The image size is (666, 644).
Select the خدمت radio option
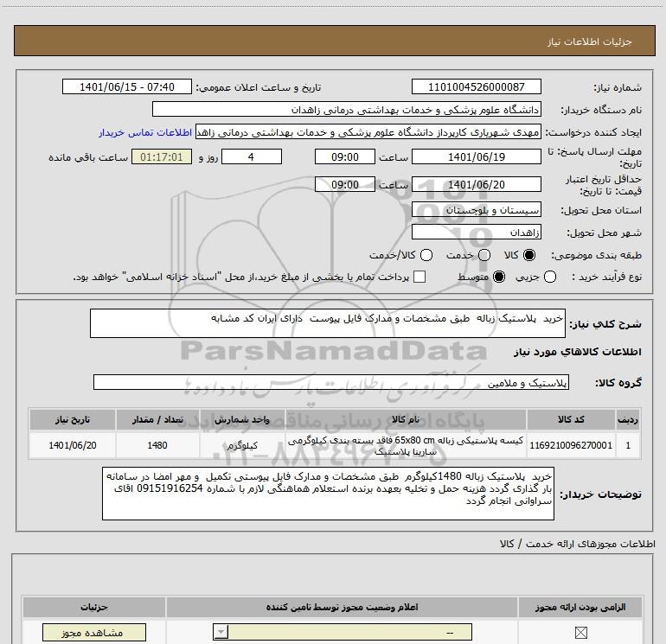click(x=483, y=256)
